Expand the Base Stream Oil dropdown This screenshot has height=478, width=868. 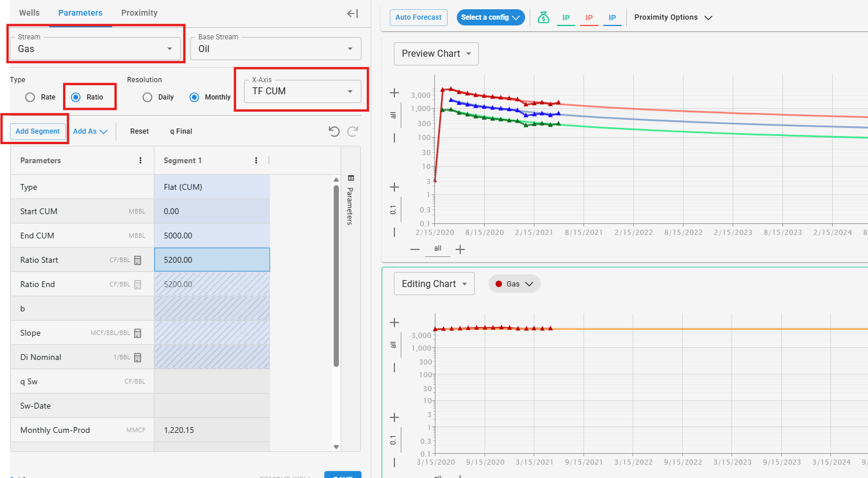[x=275, y=49]
